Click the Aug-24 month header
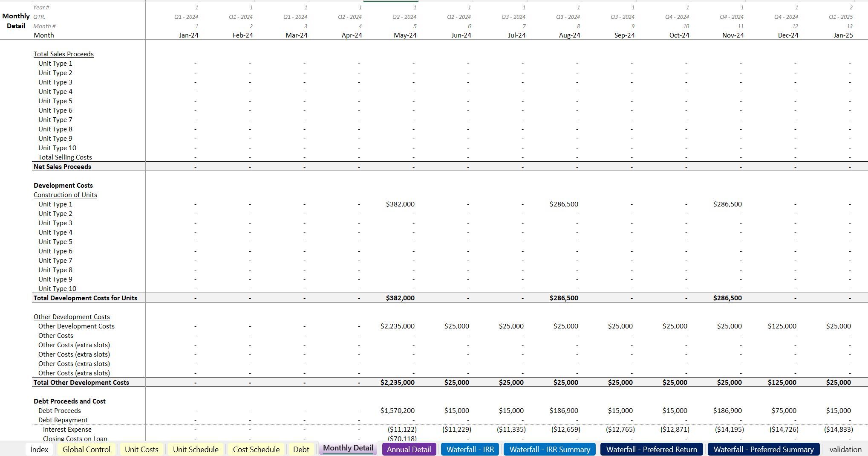 [570, 35]
